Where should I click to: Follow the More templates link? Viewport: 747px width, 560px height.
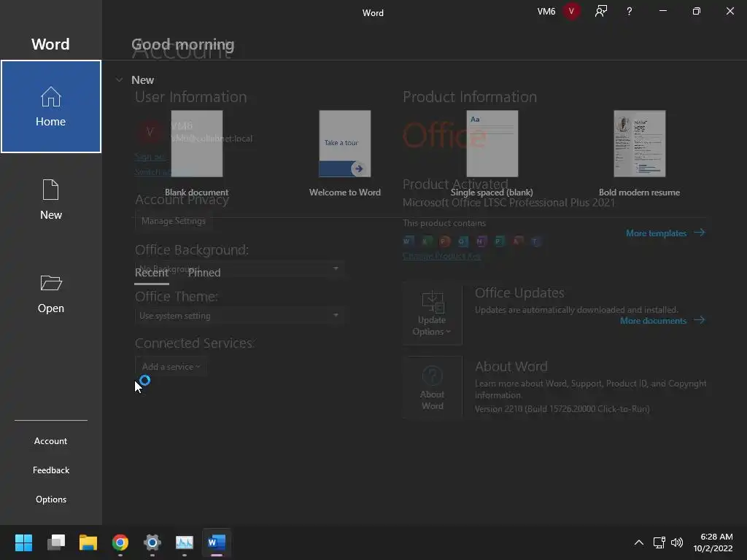coord(665,233)
